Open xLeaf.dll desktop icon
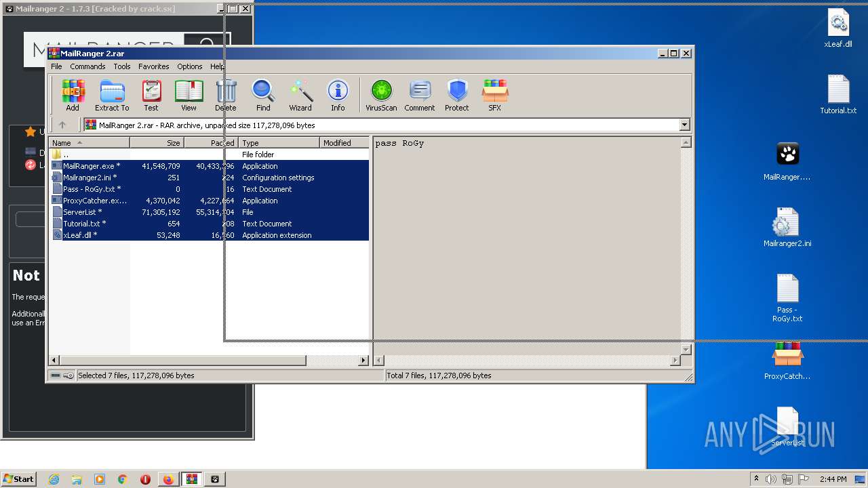The width and height of the screenshot is (868, 488). coord(838,30)
